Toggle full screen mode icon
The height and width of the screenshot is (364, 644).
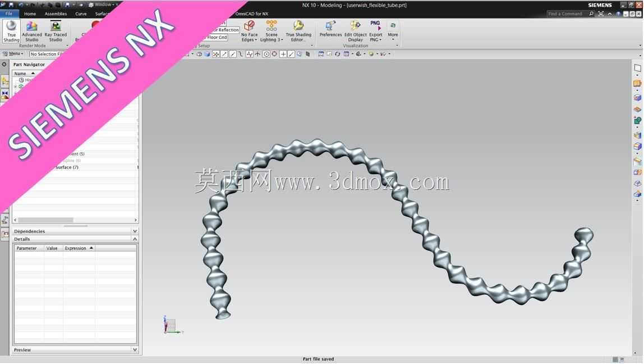pyautogui.click(x=601, y=13)
